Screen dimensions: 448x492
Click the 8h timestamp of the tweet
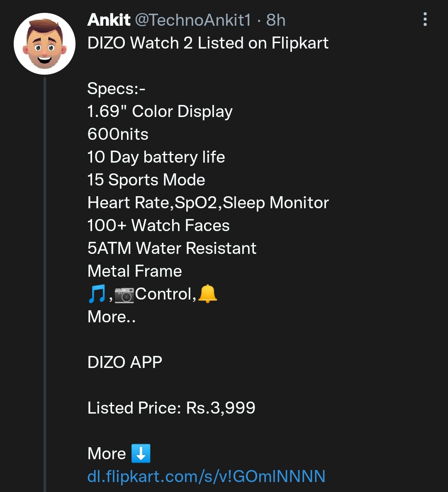point(275,20)
